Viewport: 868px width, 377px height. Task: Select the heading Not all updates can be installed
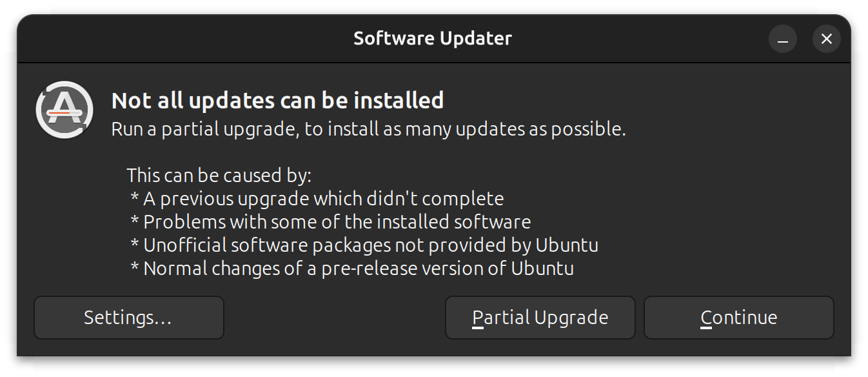click(x=277, y=101)
